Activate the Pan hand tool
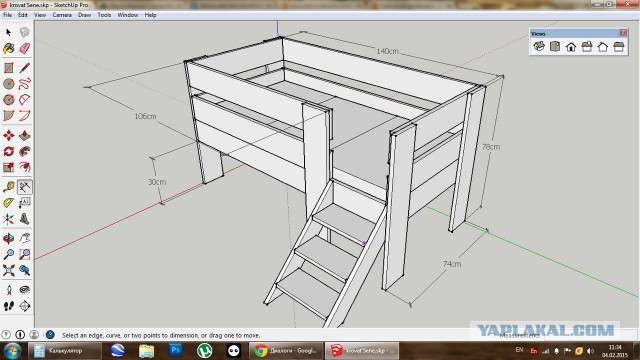This screenshot has height=360, width=640. click(x=24, y=238)
